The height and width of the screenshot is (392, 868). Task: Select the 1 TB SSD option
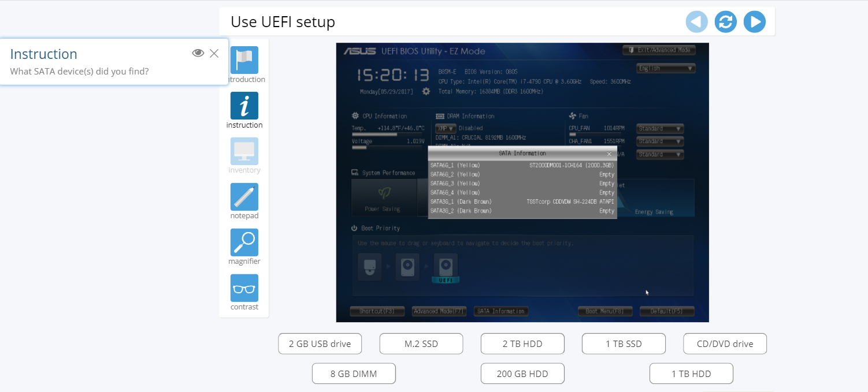624,344
